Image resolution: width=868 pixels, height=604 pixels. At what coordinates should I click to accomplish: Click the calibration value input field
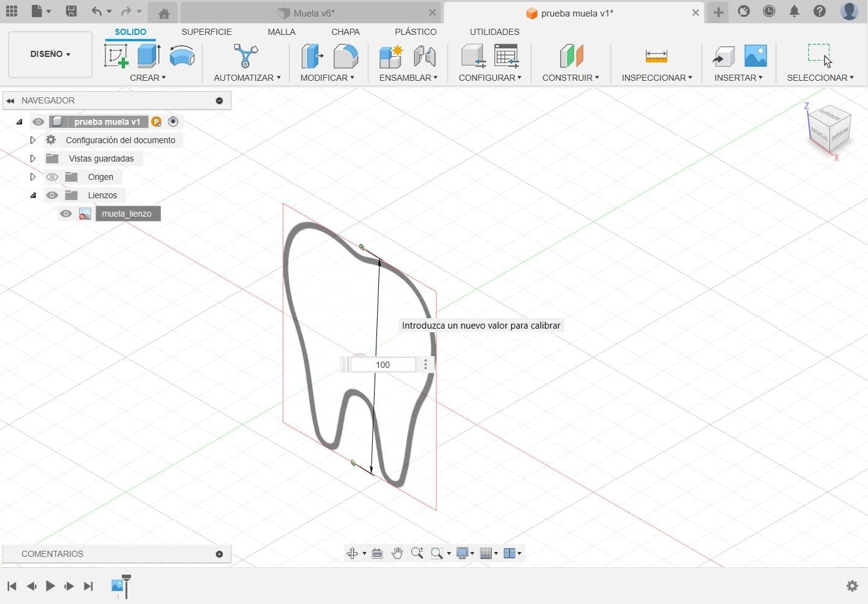pyautogui.click(x=383, y=365)
